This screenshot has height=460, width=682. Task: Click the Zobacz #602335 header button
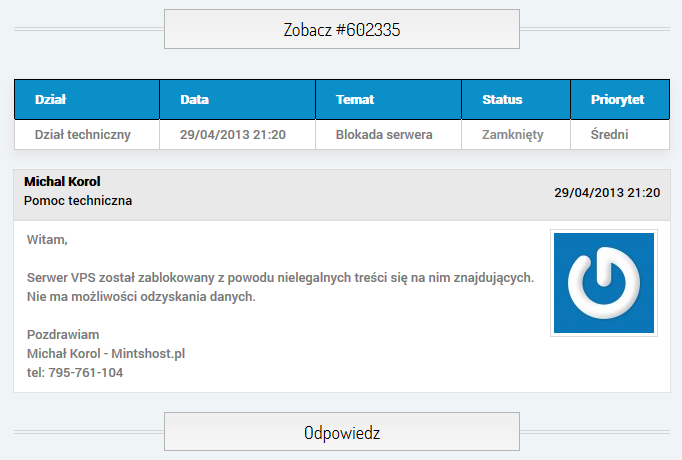click(x=342, y=29)
